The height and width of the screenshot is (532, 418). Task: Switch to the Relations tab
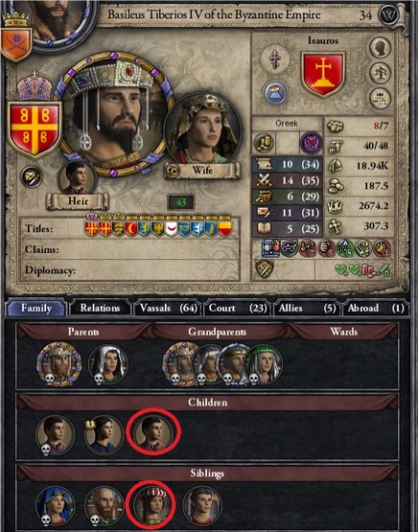100,308
